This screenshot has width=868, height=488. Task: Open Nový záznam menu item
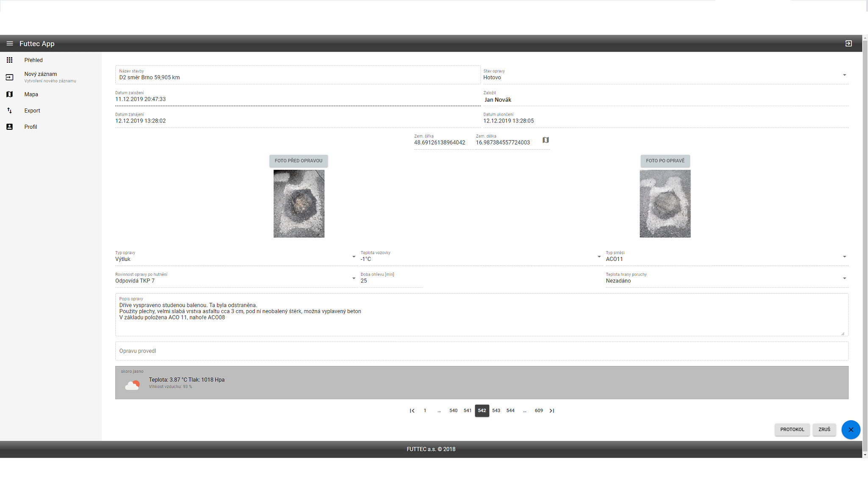51,77
